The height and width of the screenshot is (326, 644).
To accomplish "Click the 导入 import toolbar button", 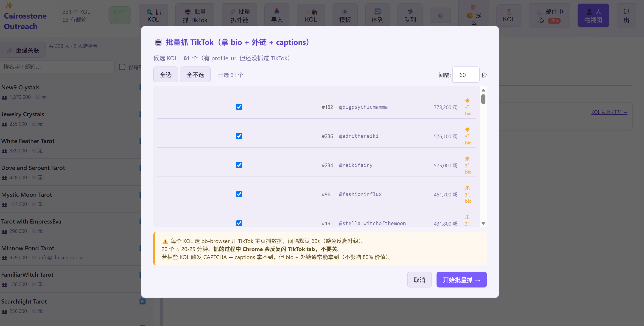I will pos(277,16).
